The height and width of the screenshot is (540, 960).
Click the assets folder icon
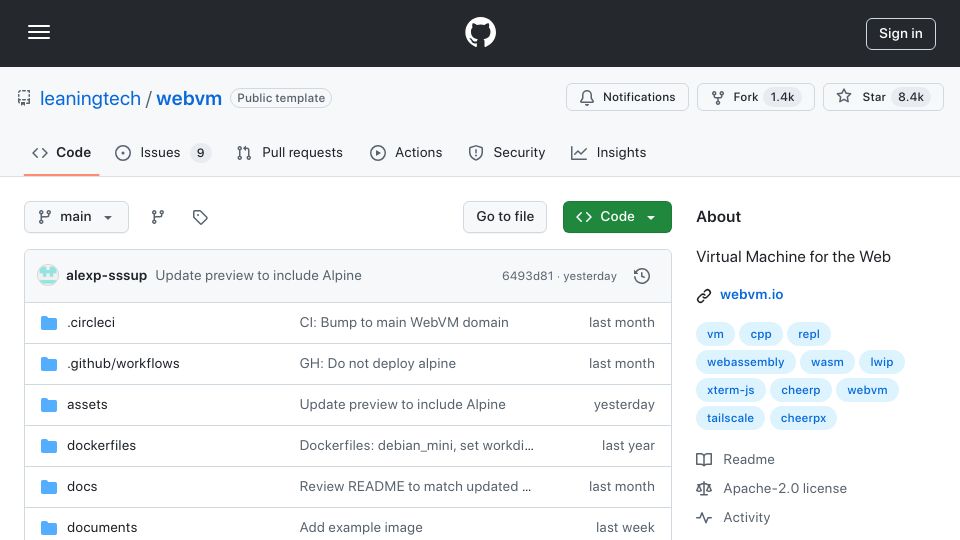pyautogui.click(x=49, y=405)
